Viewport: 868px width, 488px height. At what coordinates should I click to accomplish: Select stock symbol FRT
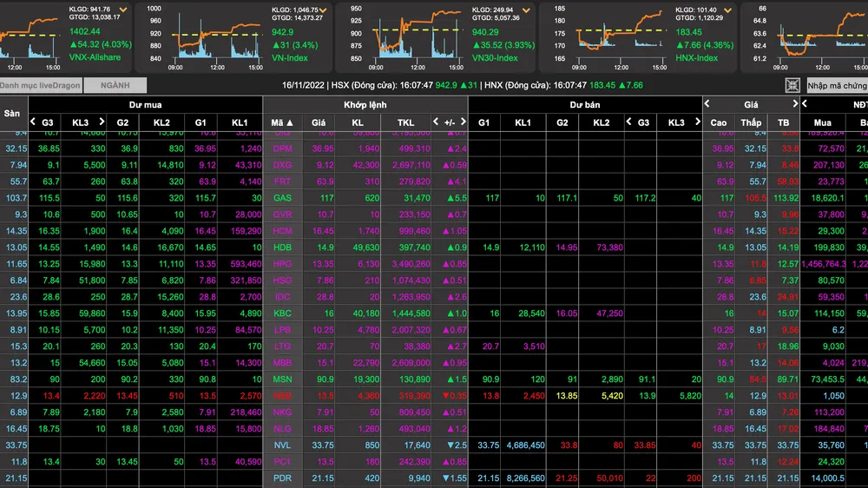click(282, 181)
